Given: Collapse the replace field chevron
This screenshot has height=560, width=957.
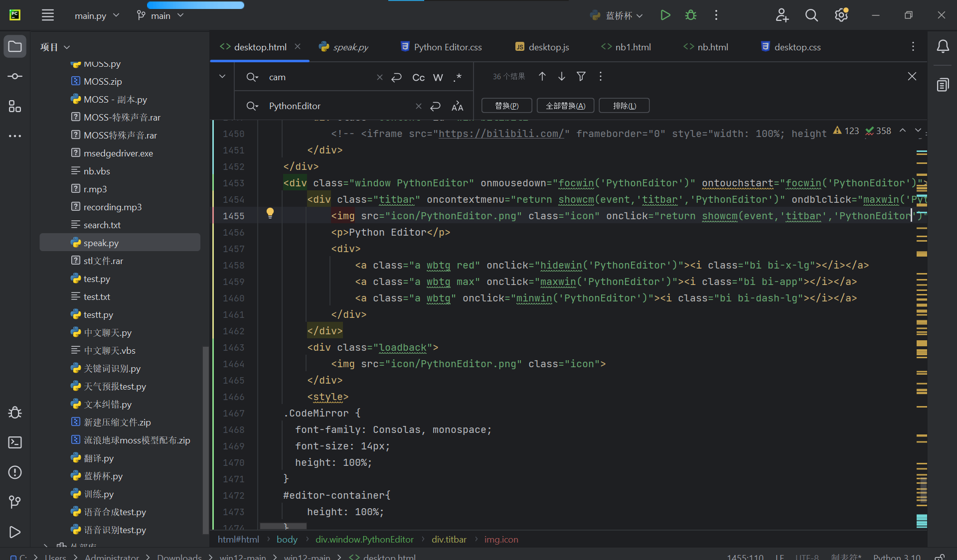Looking at the screenshot, I should click(222, 77).
